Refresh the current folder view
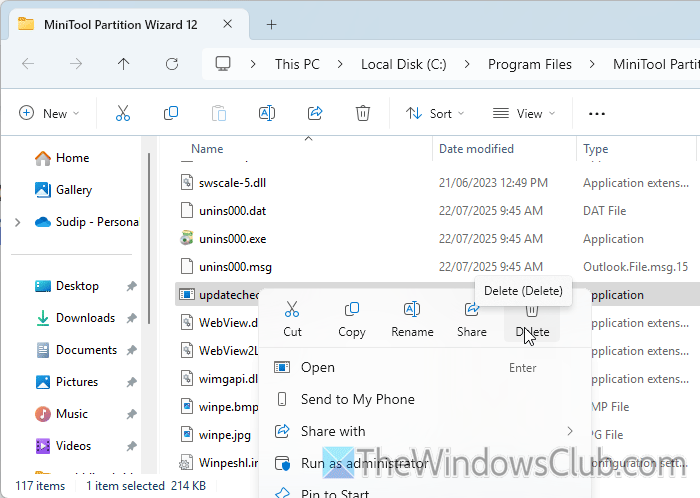This screenshot has width=700, height=498. pyautogui.click(x=171, y=64)
